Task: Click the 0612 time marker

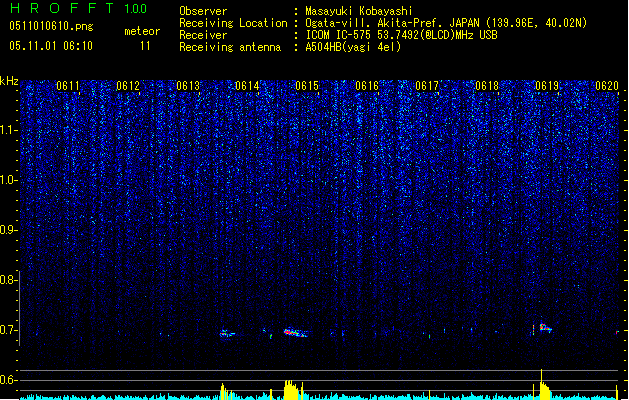Action: (x=128, y=86)
